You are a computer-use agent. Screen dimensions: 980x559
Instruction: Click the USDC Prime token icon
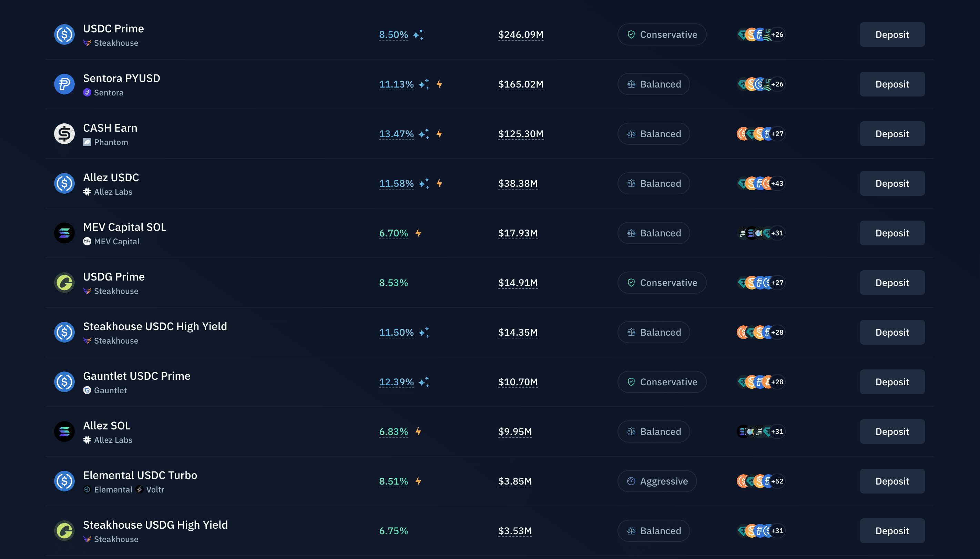point(64,34)
